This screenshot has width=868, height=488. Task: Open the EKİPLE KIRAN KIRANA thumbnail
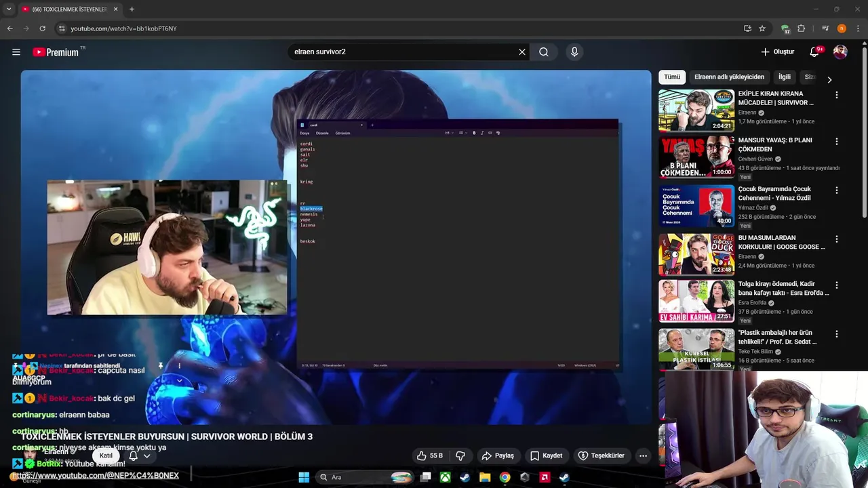tap(696, 110)
